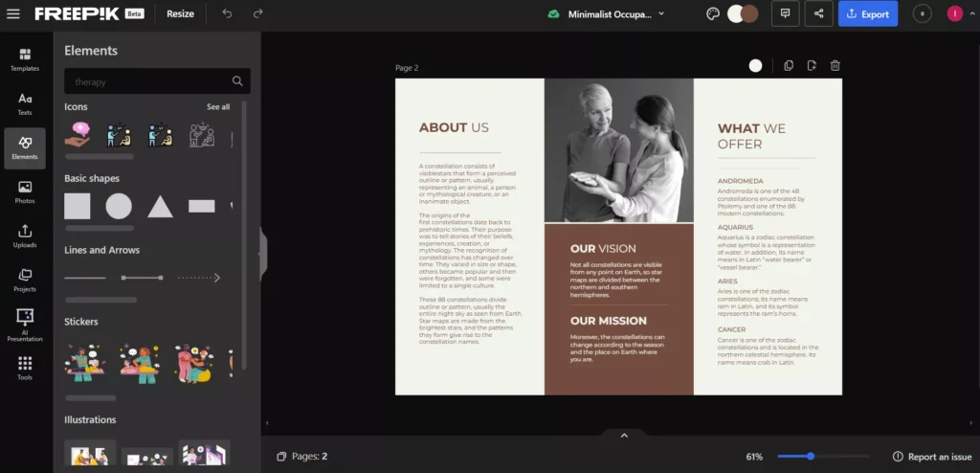Screen dimensions: 980x473
Task: Click the cloud saved status icon
Action: 553,13
